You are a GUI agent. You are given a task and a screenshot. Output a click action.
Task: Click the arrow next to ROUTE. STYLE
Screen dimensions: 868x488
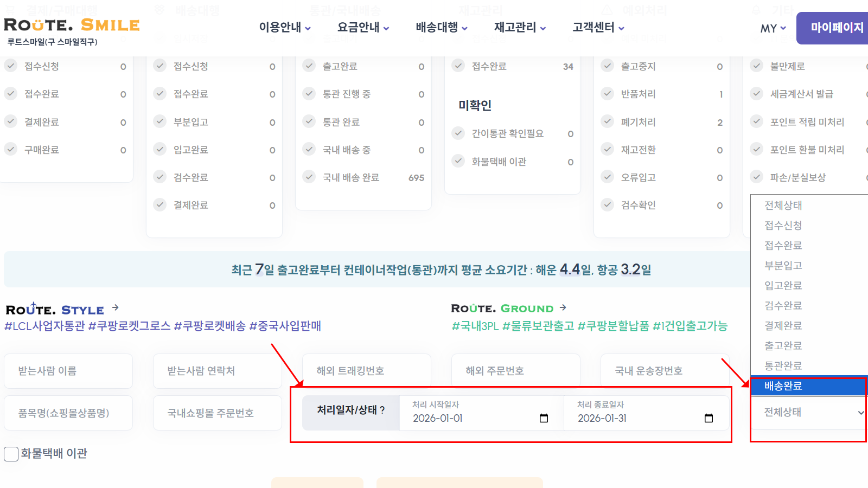click(116, 307)
